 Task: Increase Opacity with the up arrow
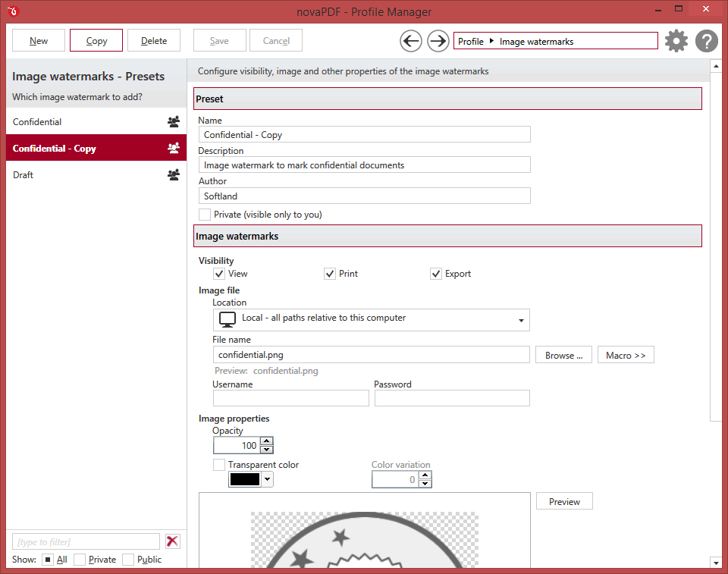pos(266,441)
